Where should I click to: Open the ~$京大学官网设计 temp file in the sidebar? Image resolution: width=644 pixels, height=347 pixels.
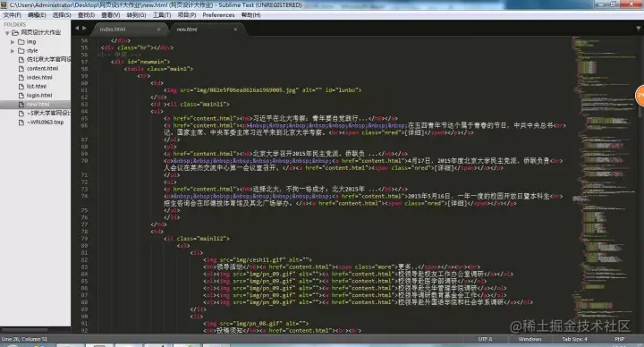pyautogui.click(x=48, y=113)
